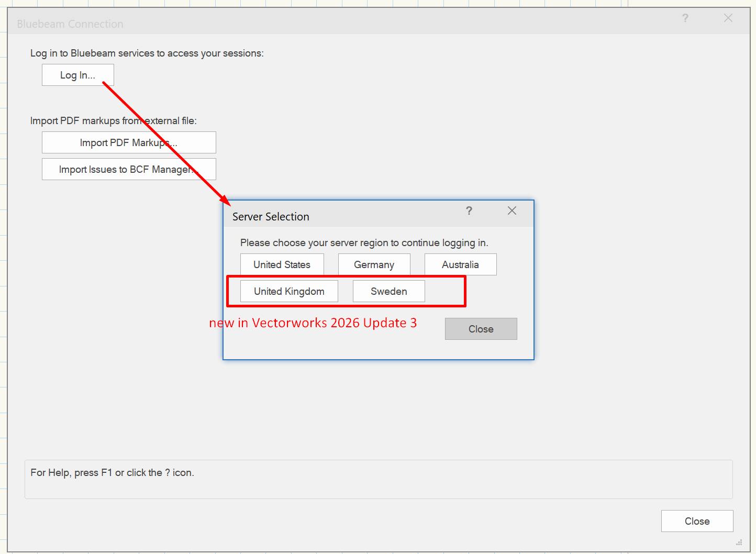The height and width of the screenshot is (554, 756).
Task: Click Bluebeam Connection help question mark icon
Action: point(685,18)
